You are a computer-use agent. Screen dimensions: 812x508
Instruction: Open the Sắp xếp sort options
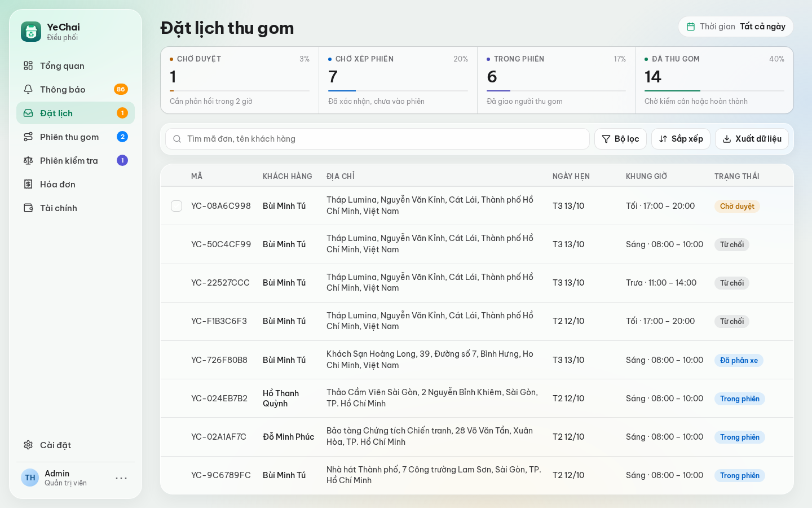click(x=681, y=139)
